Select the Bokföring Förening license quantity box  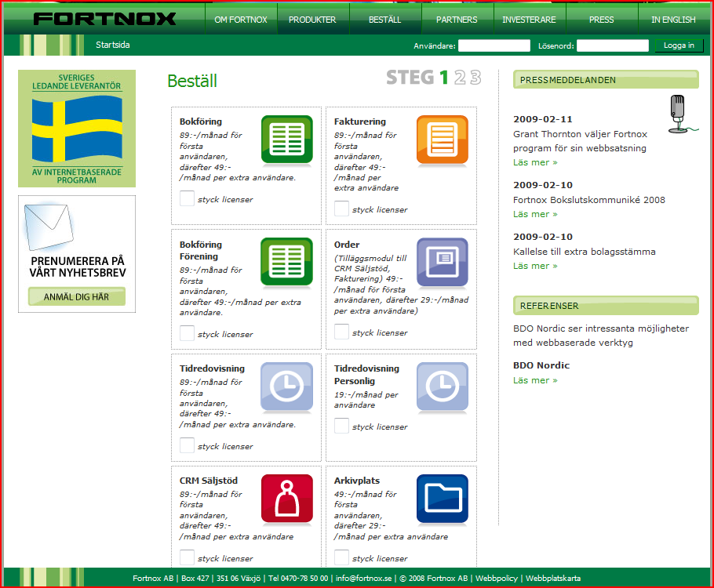(187, 333)
